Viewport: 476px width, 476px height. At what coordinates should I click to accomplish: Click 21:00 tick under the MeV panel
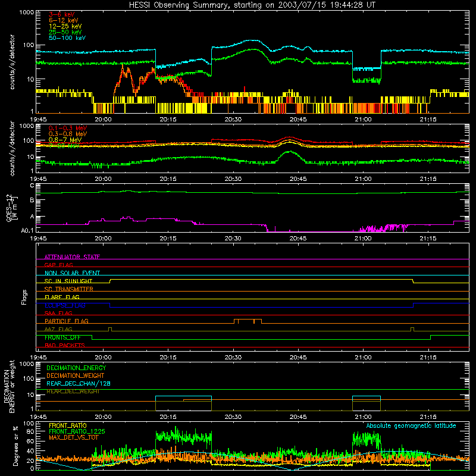[x=363, y=179]
